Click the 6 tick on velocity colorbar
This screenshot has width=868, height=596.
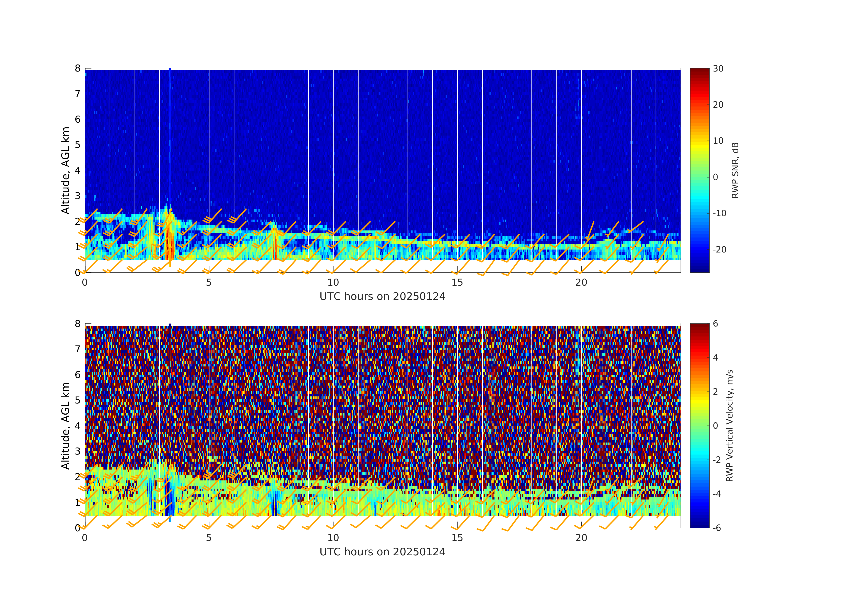click(x=715, y=324)
